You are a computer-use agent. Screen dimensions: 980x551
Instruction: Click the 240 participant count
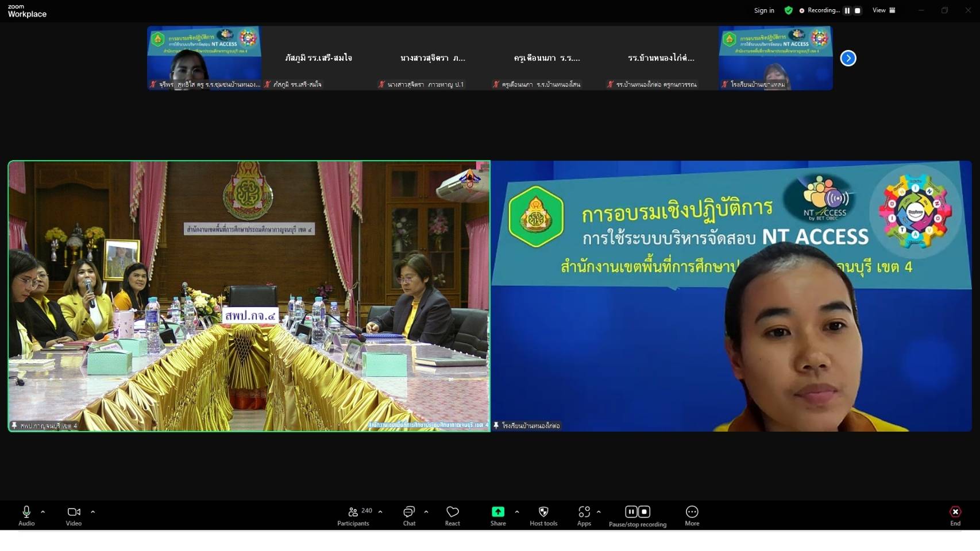pos(366,510)
